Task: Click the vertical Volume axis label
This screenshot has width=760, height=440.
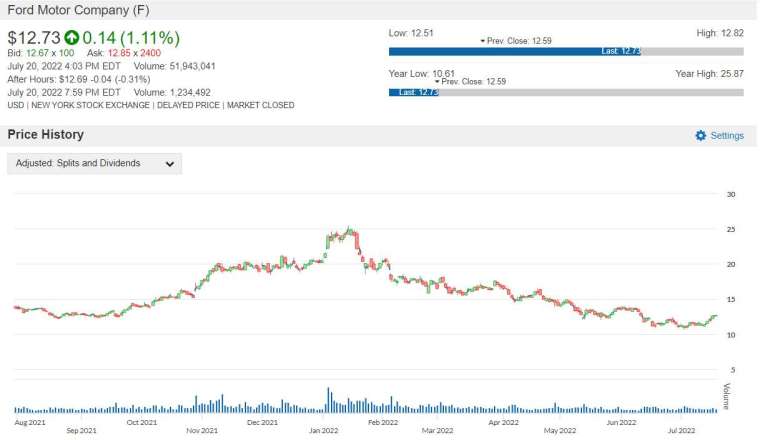Action: point(726,396)
